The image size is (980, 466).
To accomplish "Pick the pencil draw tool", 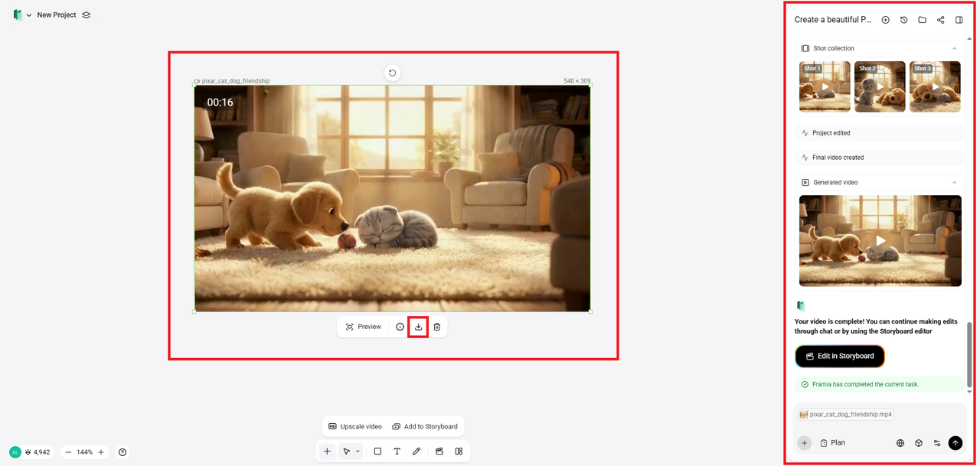I will click(416, 451).
